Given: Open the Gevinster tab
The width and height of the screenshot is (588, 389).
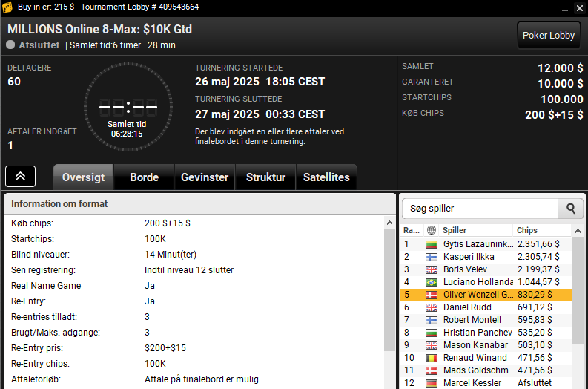Looking at the screenshot, I should [205, 177].
